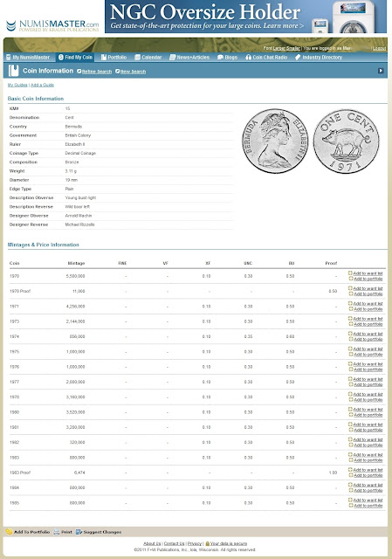Viewport: 392px width, 559px height.
Task: Click the Suggest Changes button
Action: tap(99, 532)
